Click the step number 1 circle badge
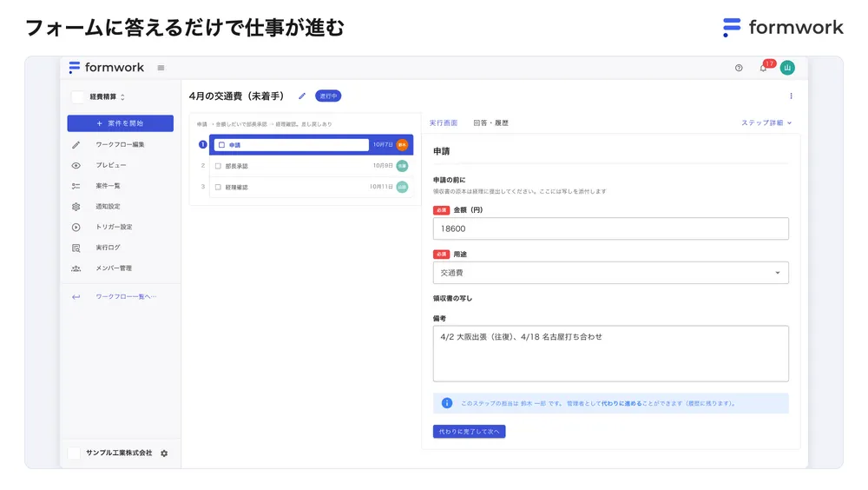 pos(202,145)
